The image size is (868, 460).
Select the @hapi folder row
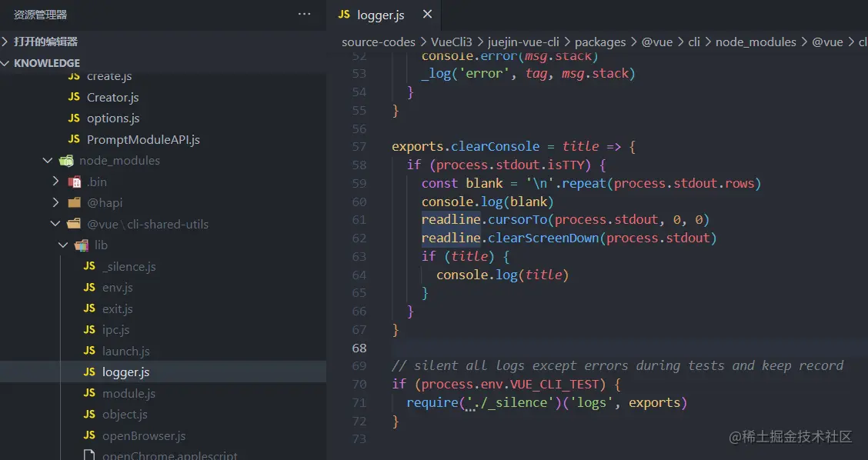(x=163, y=202)
